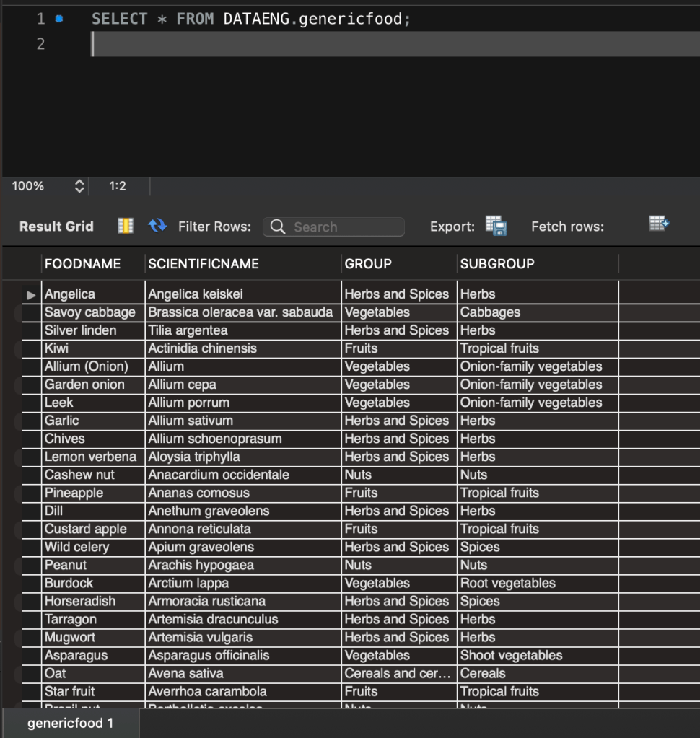Refresh the query results

[x=157, y=226]
